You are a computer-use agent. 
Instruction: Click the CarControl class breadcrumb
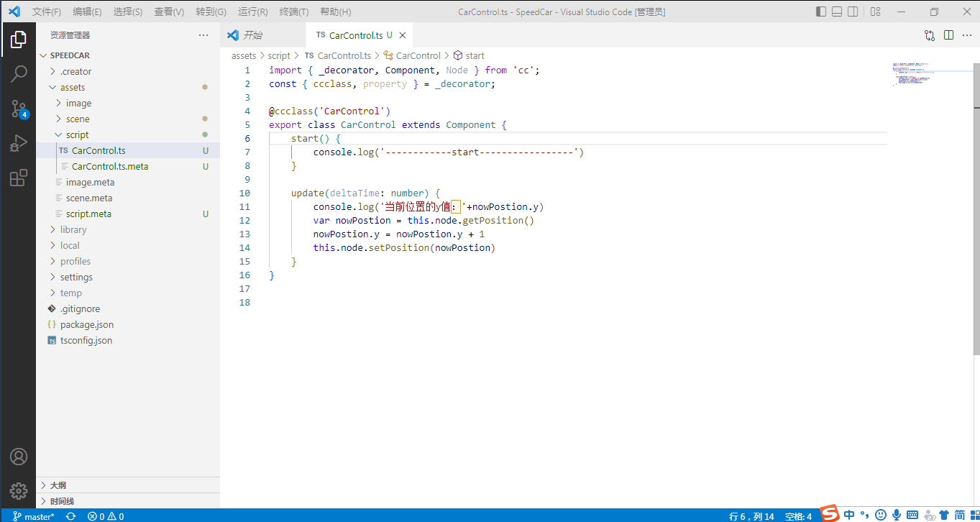(412, 55)
